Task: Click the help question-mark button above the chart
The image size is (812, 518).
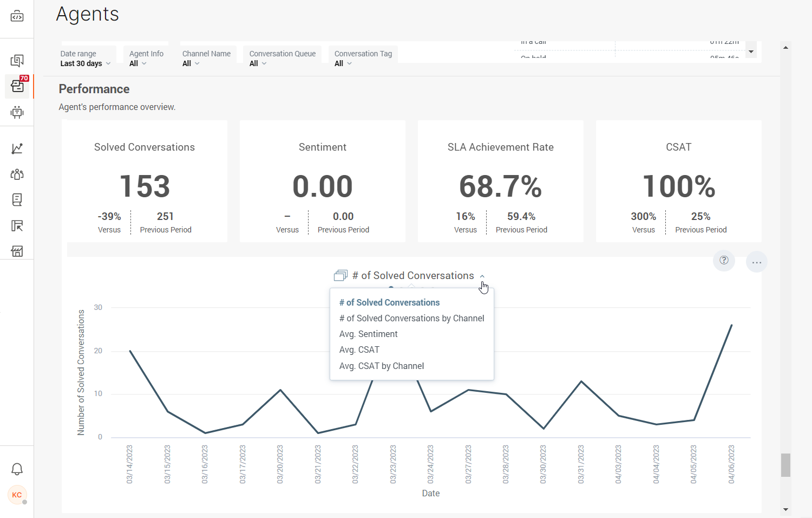Action: click(x=724, y=261)
